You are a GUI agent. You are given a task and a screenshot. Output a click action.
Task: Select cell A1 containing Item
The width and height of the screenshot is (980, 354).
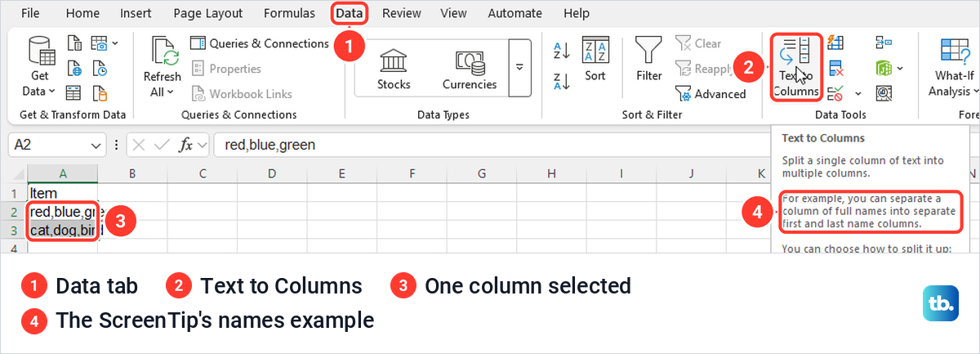[63, 193]
